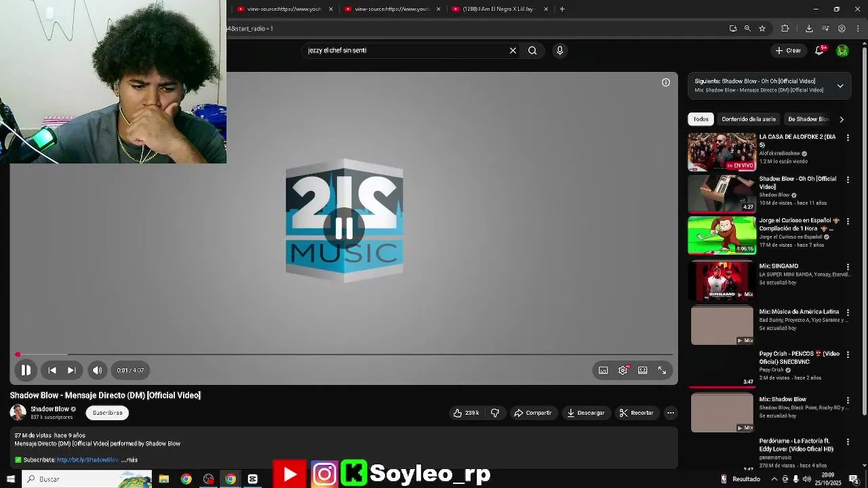Pause the video using the player control bar
Screen dimensions: 868x488
[x=26, y=370]
